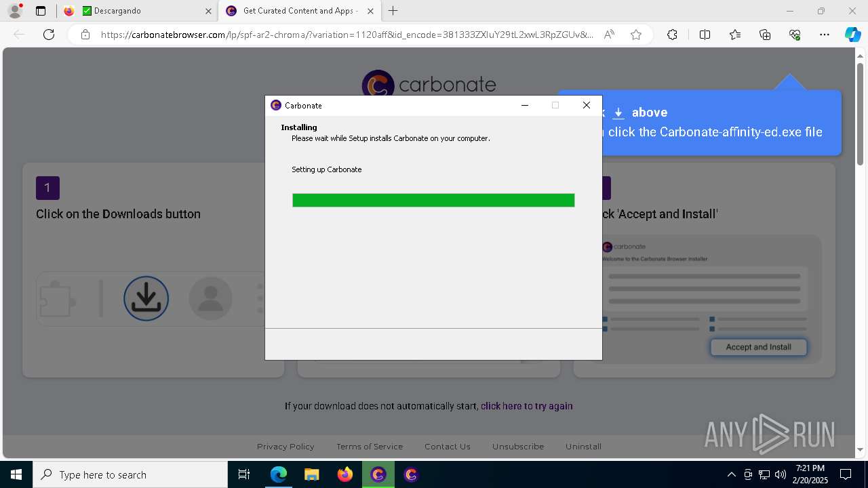868x488 pixels.
Task: Click the download arrow illustration icon
Action: pos(146,298)
